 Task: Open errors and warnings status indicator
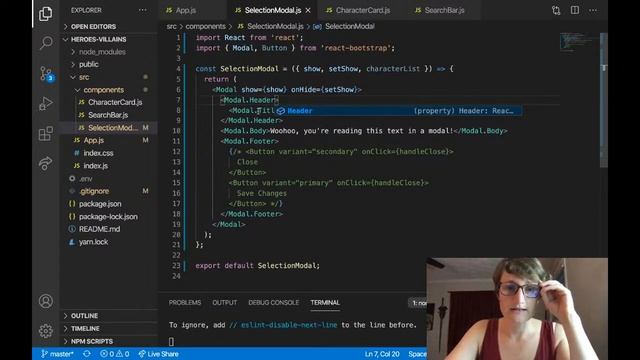pyautogui.click(x=115, y=354)
